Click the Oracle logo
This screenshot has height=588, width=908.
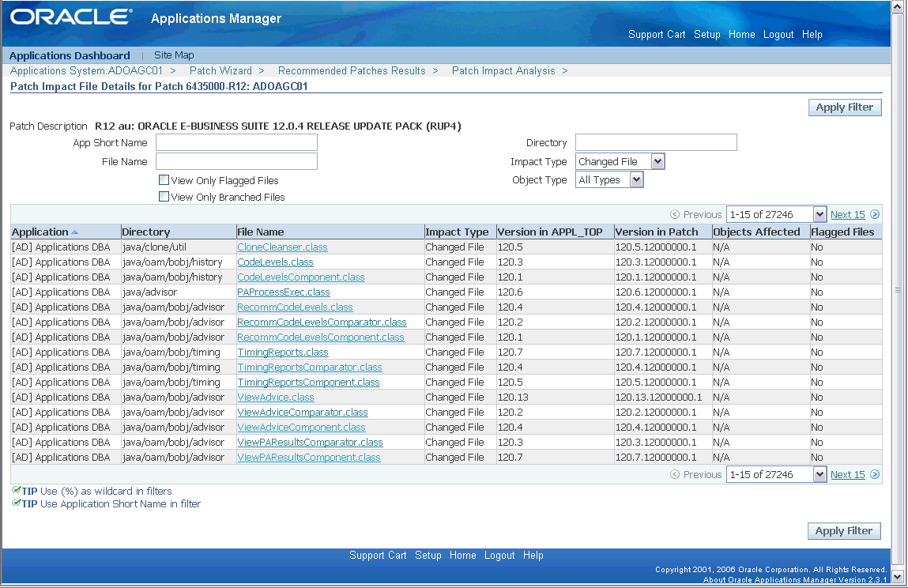tap(70, 17)
